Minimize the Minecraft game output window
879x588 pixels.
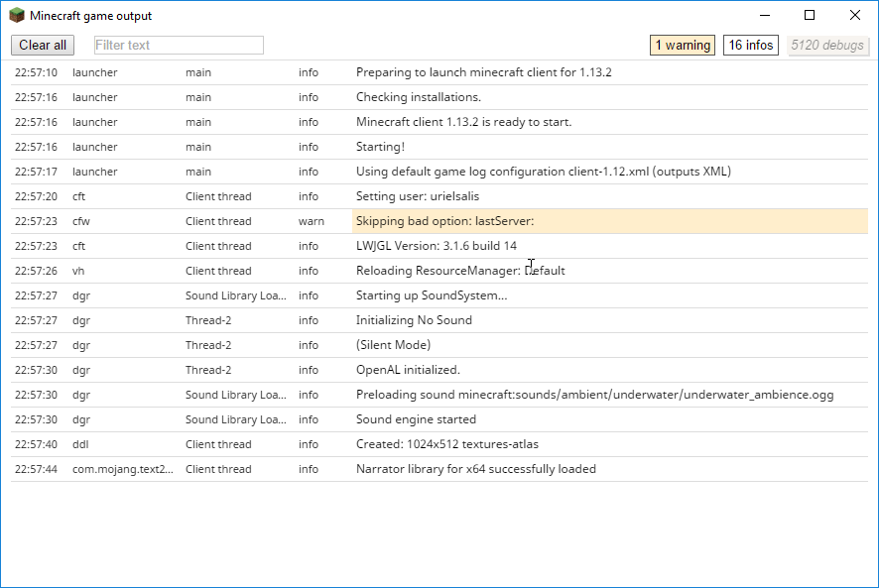click(765, 15)
